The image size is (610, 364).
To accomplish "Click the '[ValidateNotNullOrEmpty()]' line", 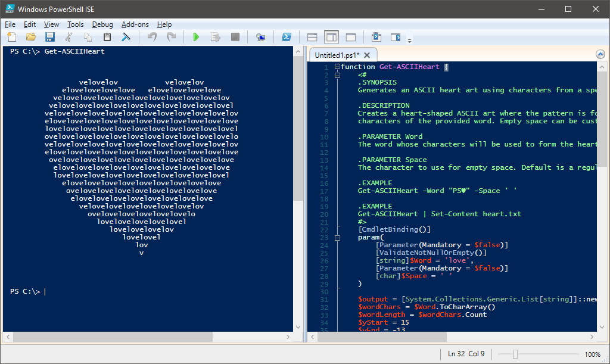I will (x=431, y=253).
